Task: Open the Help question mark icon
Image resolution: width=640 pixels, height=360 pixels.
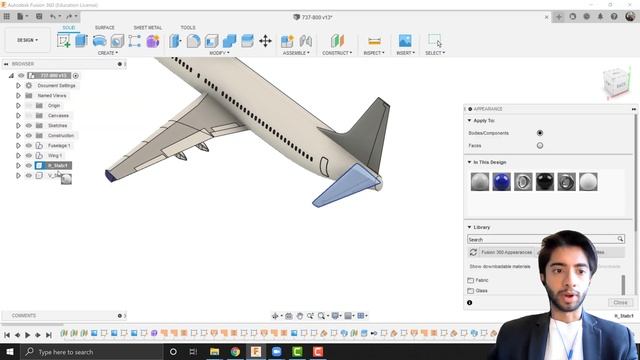Action: [614, 17]
